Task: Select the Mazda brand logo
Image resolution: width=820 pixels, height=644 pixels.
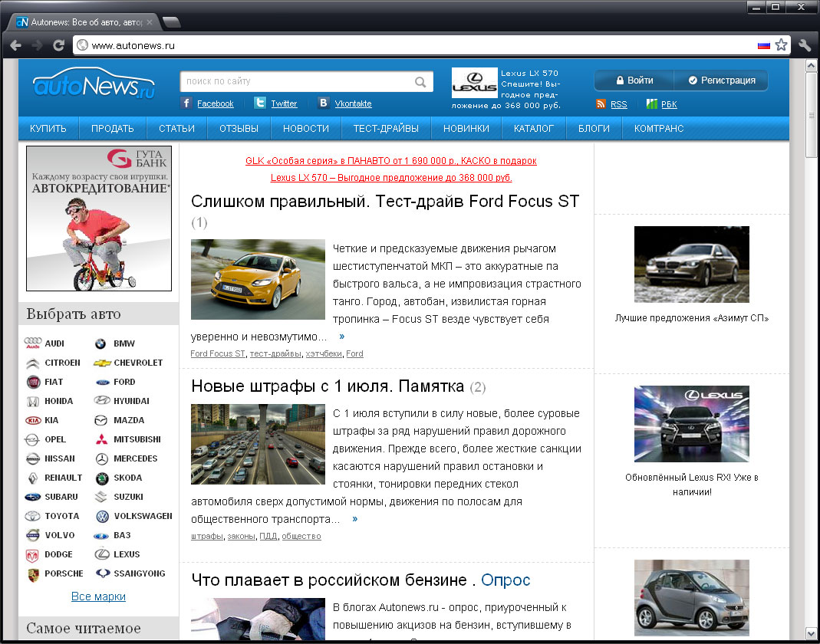Action: click(100, 420)
